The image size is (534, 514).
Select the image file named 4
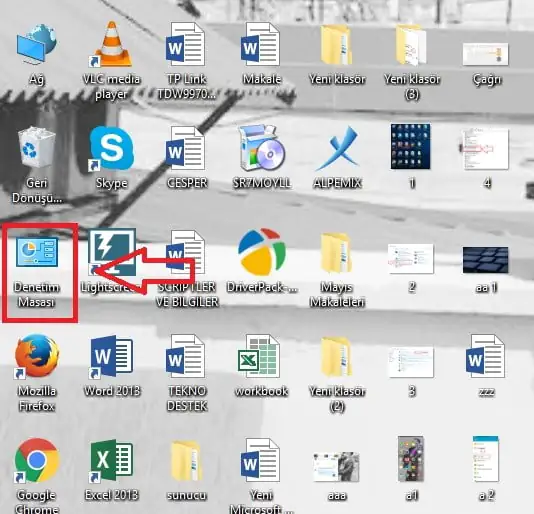(x=485, y=149)
